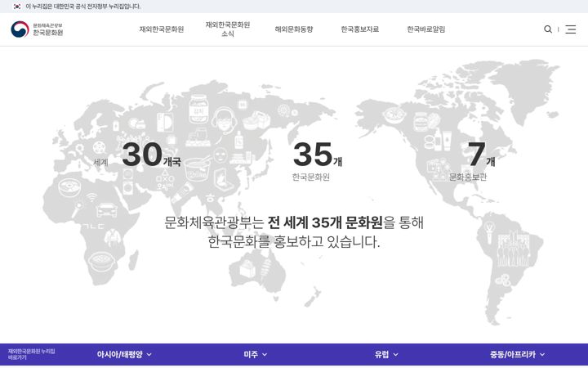Click the 7개 문화홍보관 statistic
The image size is (588, 368).
(473, 161)
